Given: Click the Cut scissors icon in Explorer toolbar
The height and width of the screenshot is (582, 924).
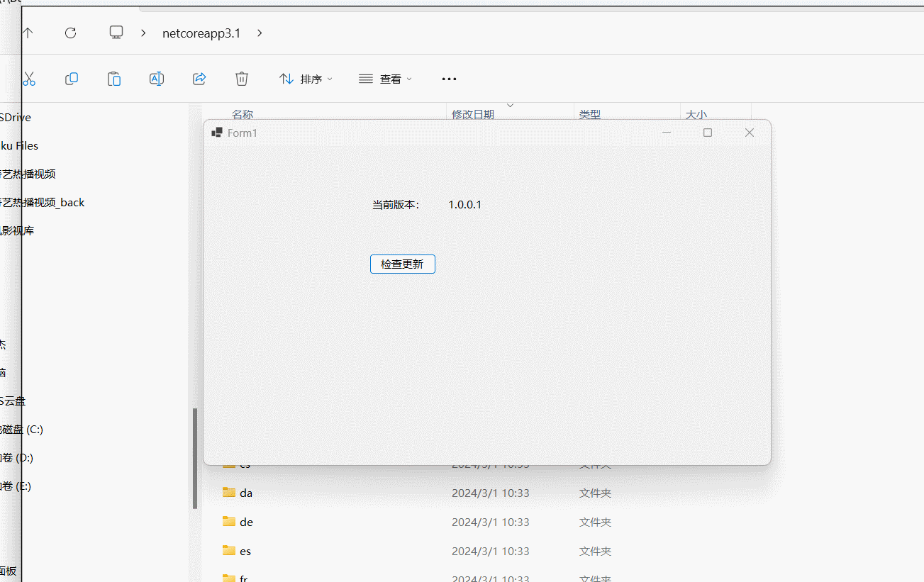Looking at the screenshot, I should tap(29, 79).
